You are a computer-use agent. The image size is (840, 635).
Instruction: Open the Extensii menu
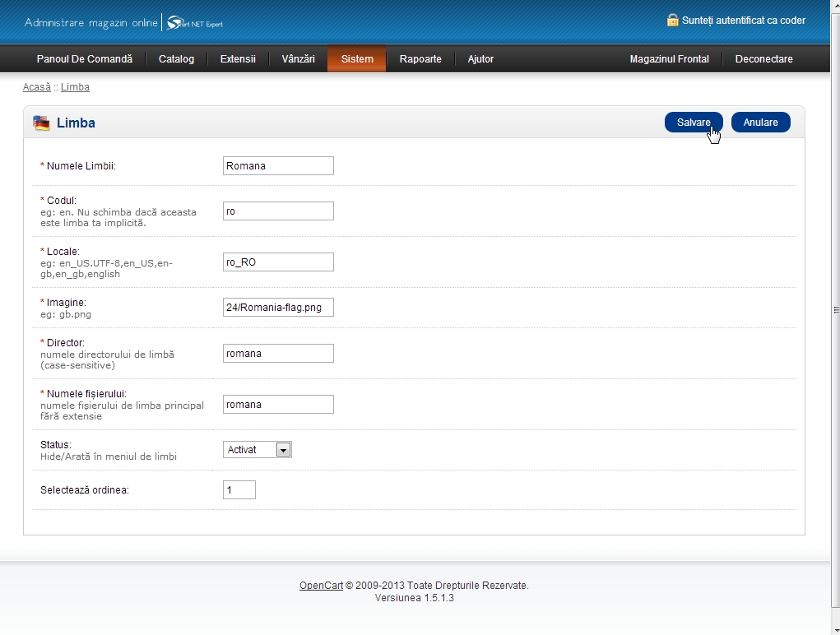(x=238, y=59)
